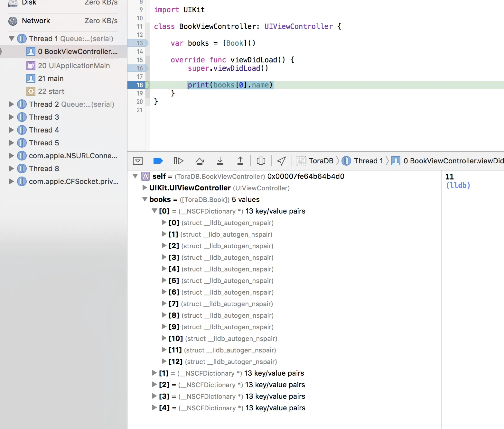The image size is (504, 429).
Task: Expand Thread 4 disclosure triangle
Action: tap(12, 130)
